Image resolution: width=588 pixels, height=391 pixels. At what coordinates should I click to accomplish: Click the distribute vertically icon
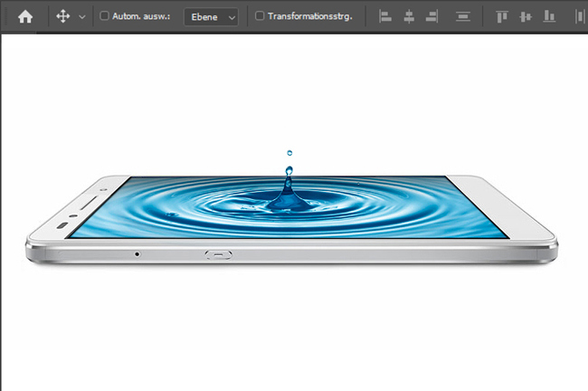(x=463, y=16)
